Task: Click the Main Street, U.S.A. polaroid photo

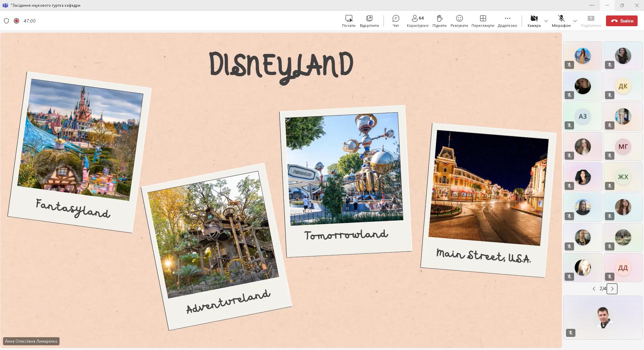Action: 488,200
